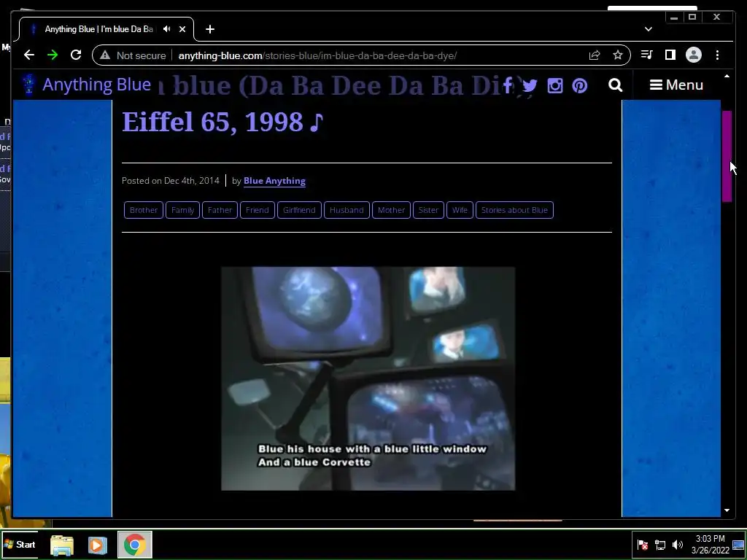Screen dimensions: 747x560
Task: Click the Anything Blue site logo
Action: click(x=87, y=85)
